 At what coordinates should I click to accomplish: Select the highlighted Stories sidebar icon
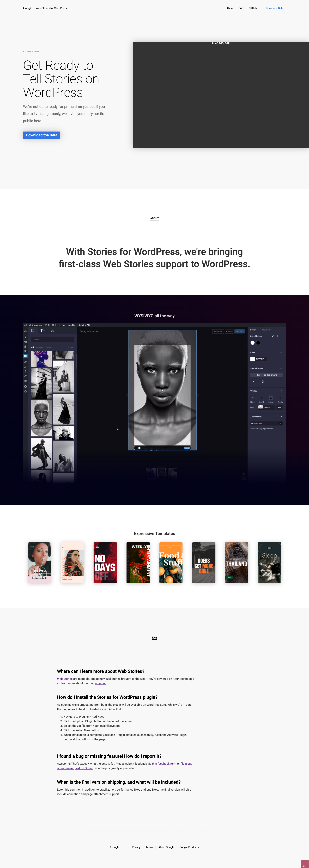coord(25,356)
